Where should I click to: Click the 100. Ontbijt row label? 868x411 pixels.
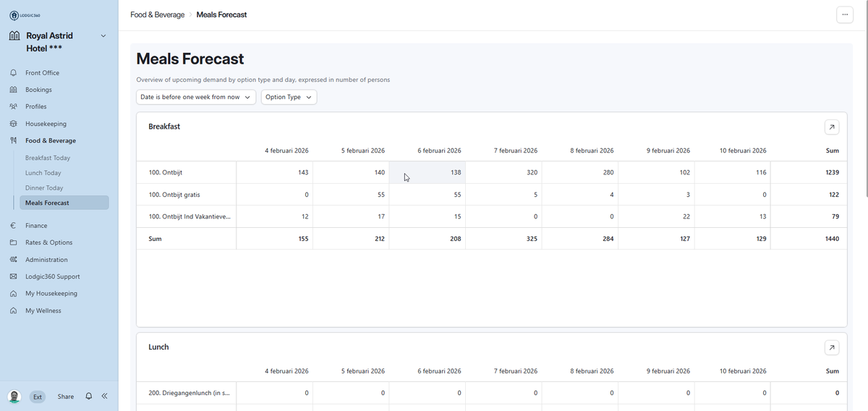pos(165,173)
